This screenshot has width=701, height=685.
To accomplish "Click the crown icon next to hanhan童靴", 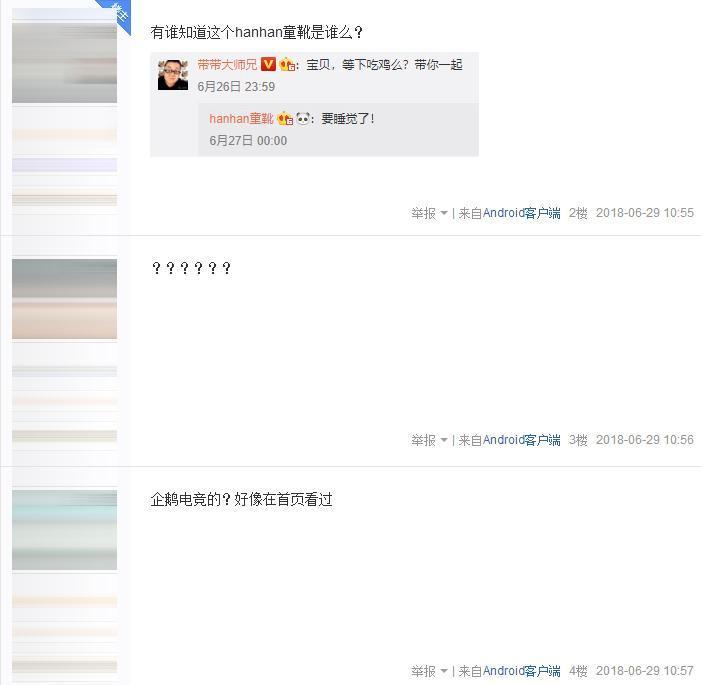I will [x=285, y=118].
